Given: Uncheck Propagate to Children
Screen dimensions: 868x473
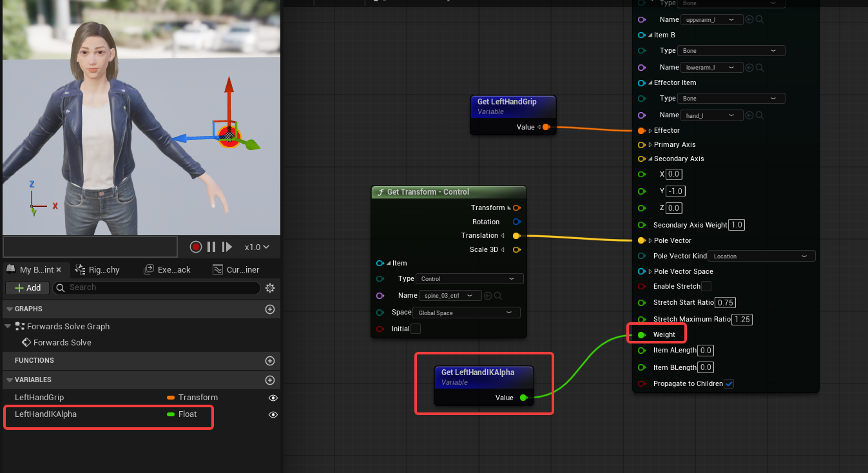Looking at the screenshot, I should (x=729, y=384).
